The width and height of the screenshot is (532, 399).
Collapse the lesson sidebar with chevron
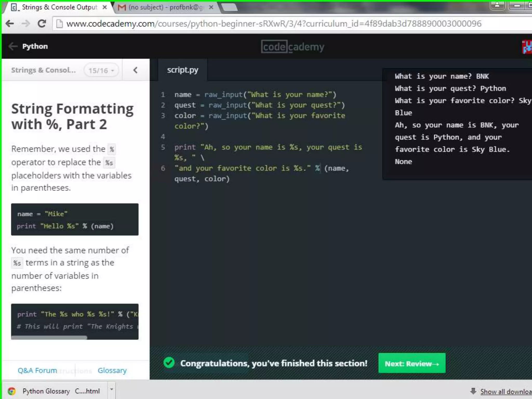[x=135, y=70]
